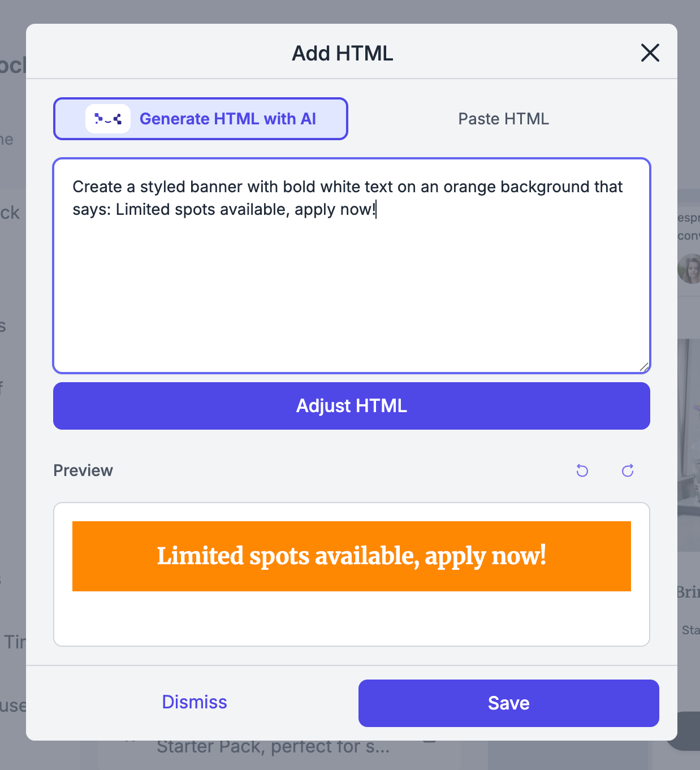Click the blank white area below the preview banner
The image size is (700, 770).
(351, 619)
